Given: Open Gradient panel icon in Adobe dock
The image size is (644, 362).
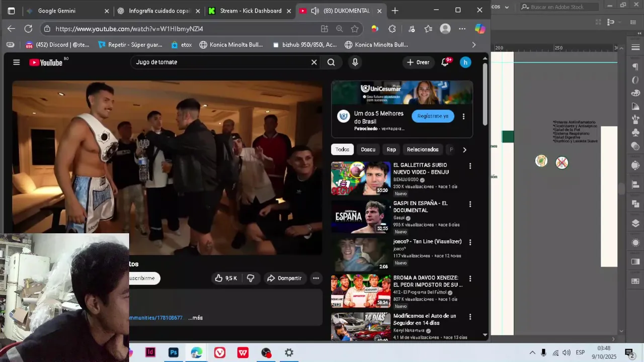Looking at the screenshot, I should 635,261.
